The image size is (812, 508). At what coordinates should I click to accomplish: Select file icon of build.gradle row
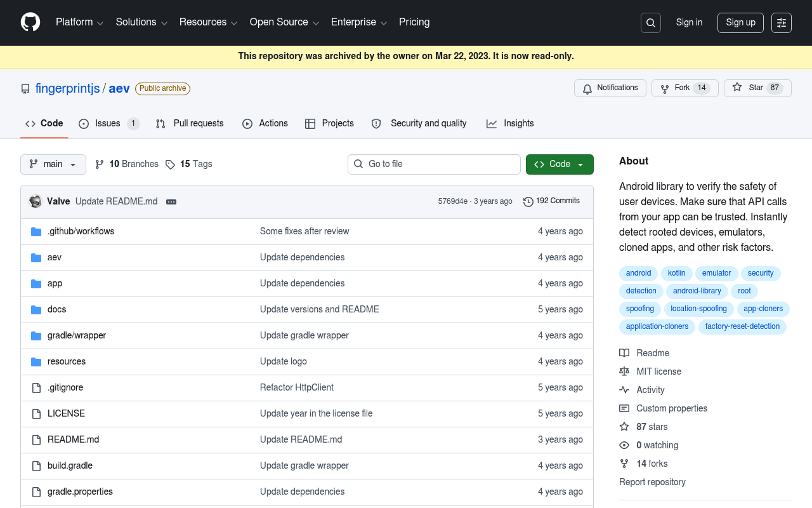36,466
